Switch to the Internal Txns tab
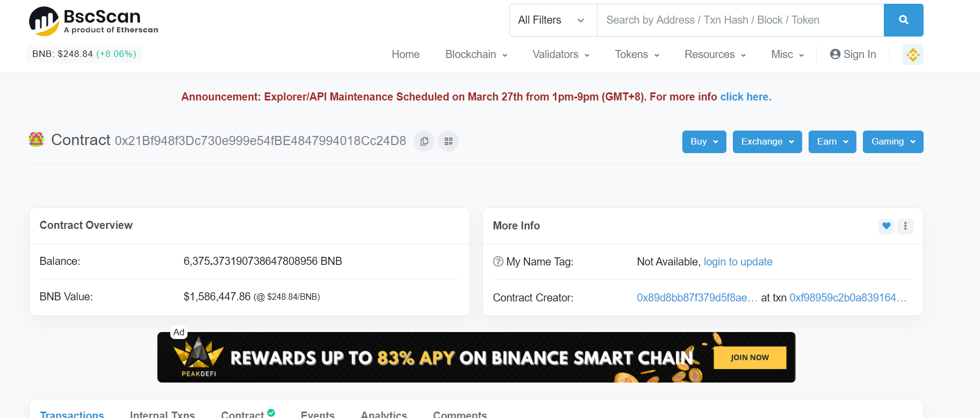Viewport: 980px width, 418px height. 162,414
